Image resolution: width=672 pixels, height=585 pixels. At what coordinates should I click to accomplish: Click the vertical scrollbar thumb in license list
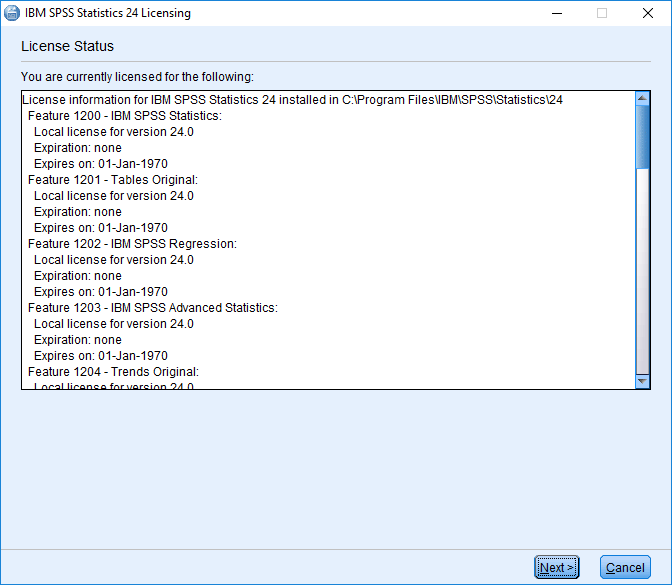(642, 137)
